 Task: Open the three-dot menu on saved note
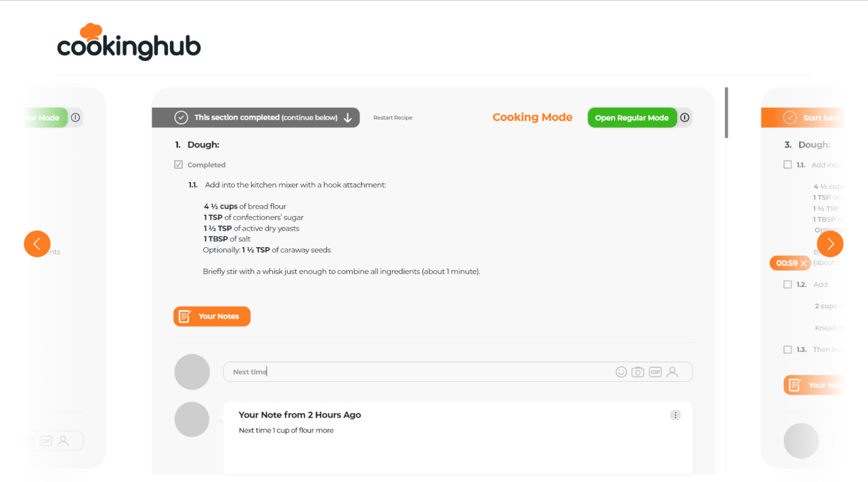coord(675,415)
